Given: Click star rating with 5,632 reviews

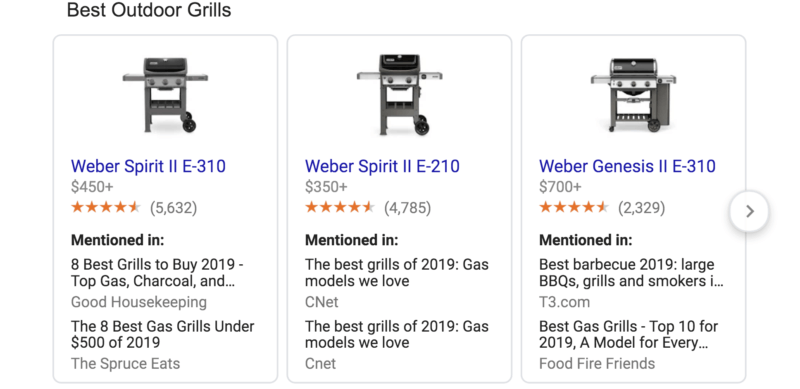Looking at the screenshot, I should [106, 207].
